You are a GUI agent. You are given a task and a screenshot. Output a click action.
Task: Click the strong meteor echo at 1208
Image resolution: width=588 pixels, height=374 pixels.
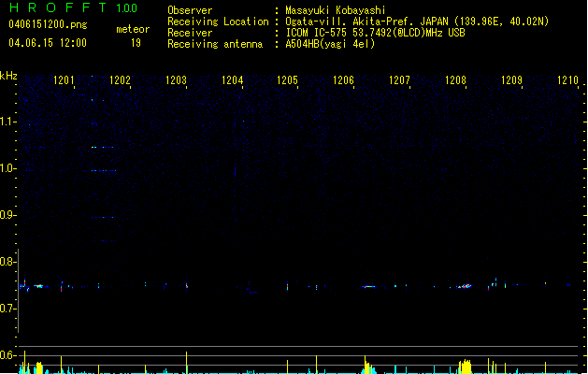[x=465, y=286]
